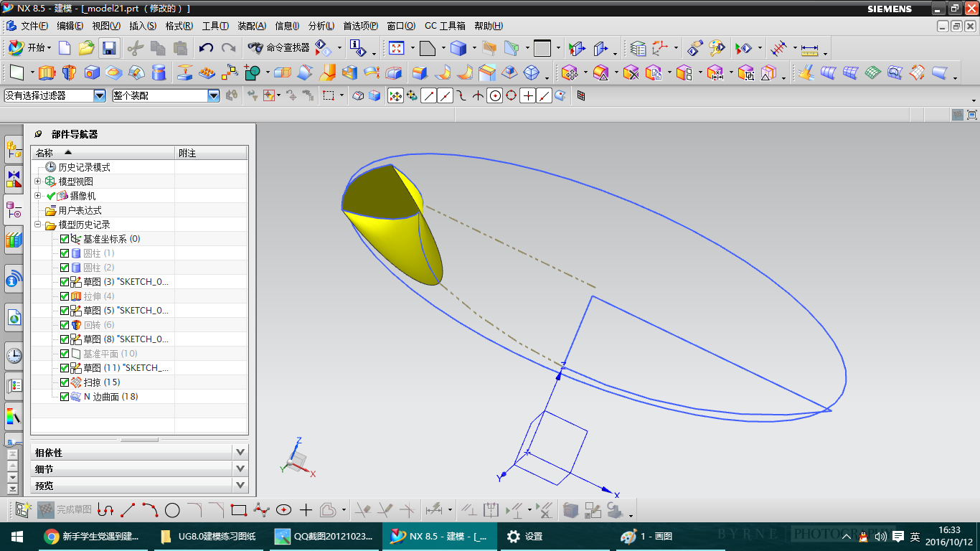Open the selection filter dropdown 没有选择过滤器
980x551 pixels.
pos(100,95)
